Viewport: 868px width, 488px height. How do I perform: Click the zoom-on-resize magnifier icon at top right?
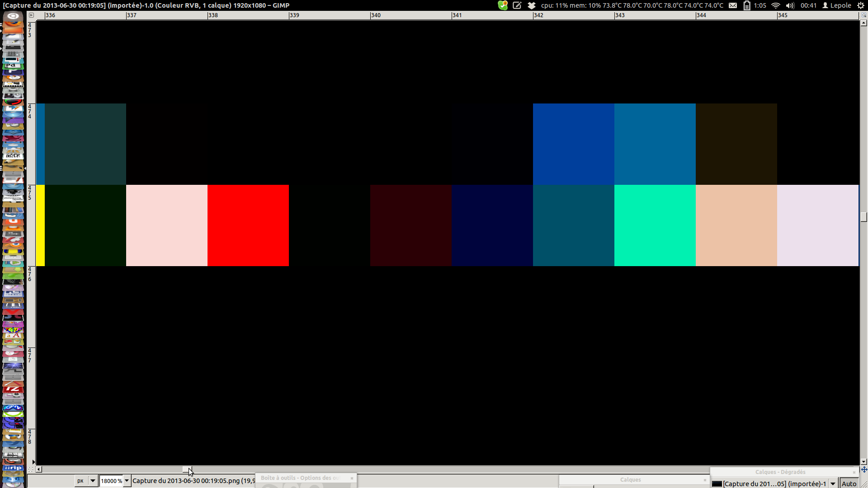(x=863, y=15)
